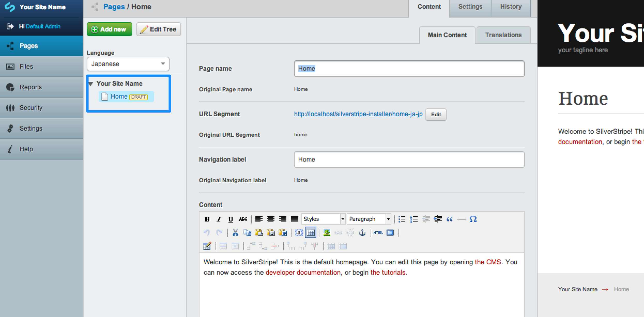644x317 pixels.
Task: Click the Strikethrough formatting icon
Action: coord(243,219)
